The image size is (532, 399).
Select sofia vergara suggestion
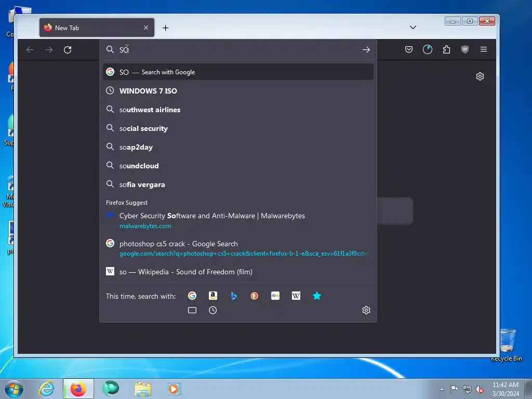point(238,184)
